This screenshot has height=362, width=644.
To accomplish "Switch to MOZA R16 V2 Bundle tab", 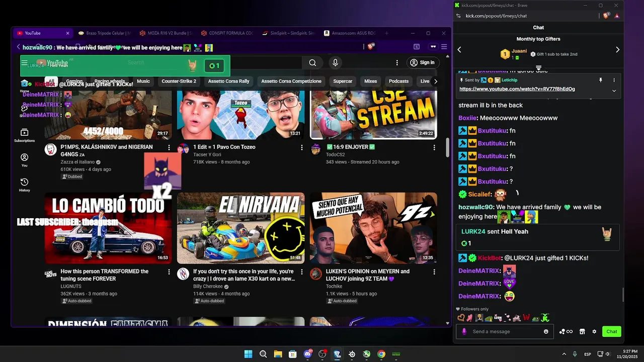I will [x=166, y=33].
